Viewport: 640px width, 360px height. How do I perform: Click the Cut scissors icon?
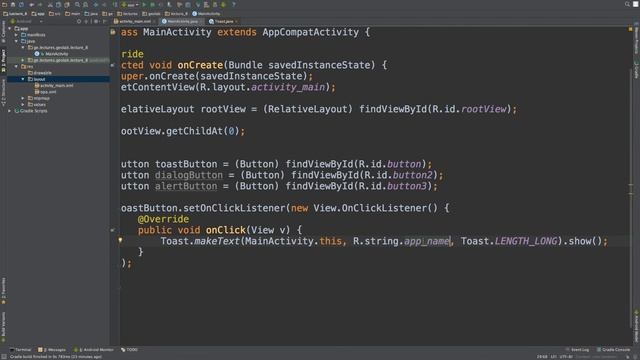[x=50, y=4]
